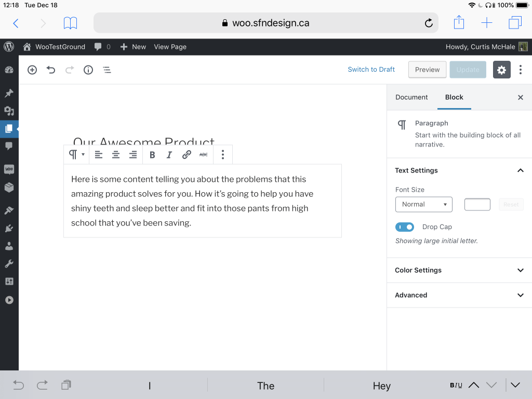The width and height of the screenshot is (532, 399).
Task: Click the Reset font size button
Action: 511,204
